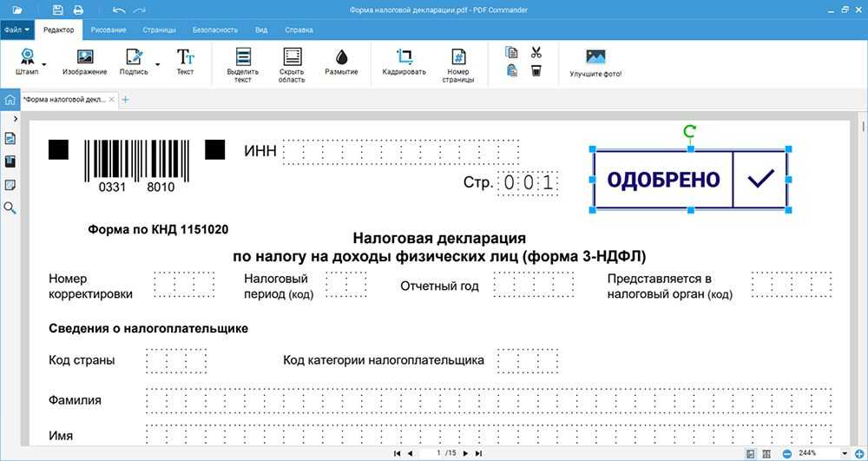Go to the next page arrow
The height and width of the screenshot is (461, 868).
[x=465, y=453]
